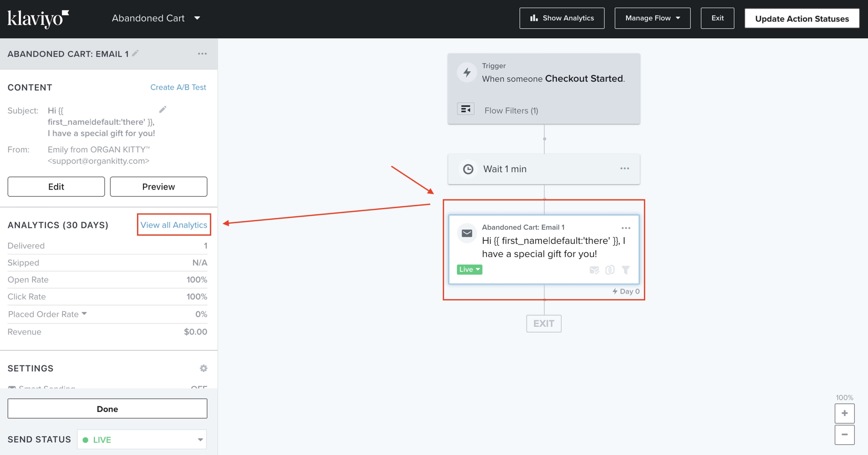Click the Klaviyo logo
The image size is (868, 455).
(37, 18)
